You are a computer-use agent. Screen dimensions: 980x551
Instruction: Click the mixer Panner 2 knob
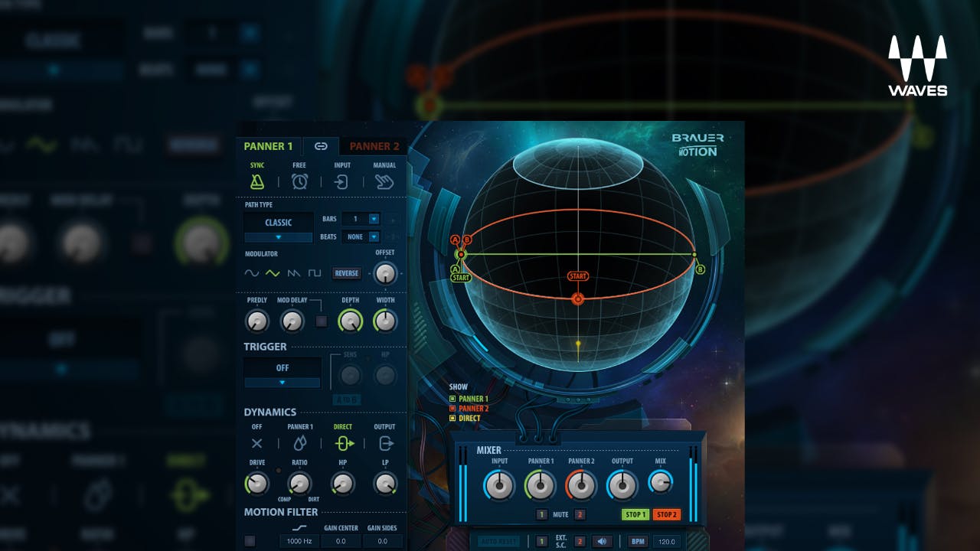(581, 485)
